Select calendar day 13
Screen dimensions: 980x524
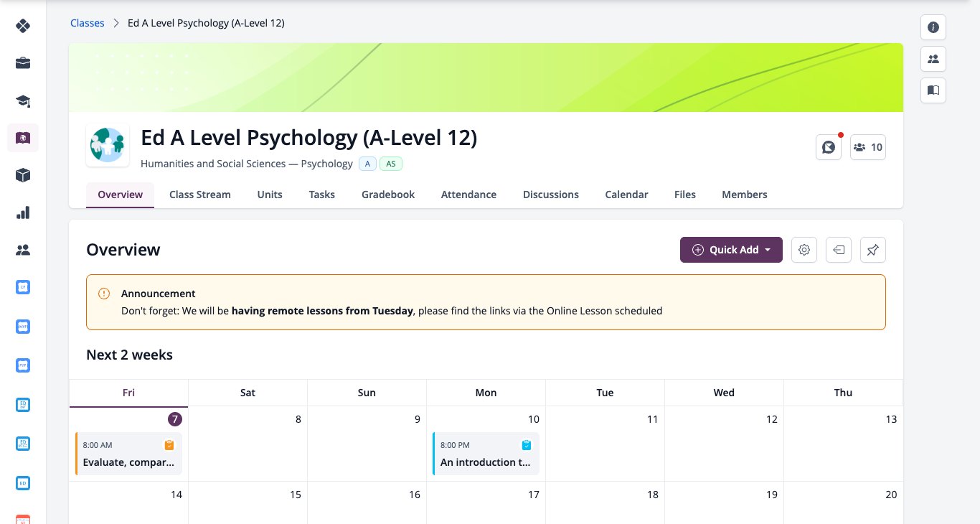coord(891,419)
